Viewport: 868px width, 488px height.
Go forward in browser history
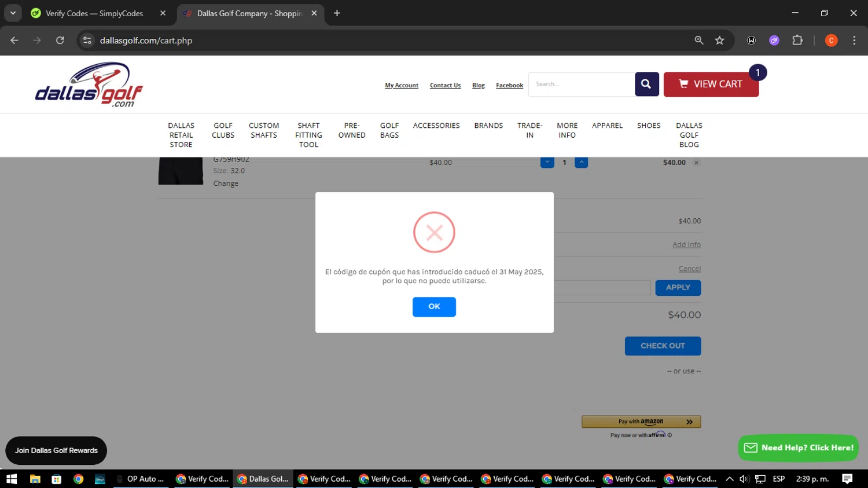[37, 41]
